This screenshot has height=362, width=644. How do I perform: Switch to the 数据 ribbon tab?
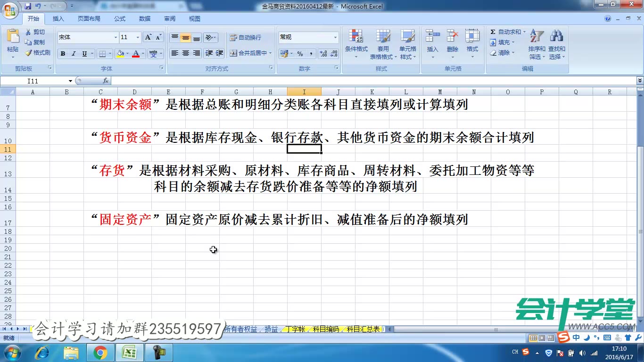(144, 19)
